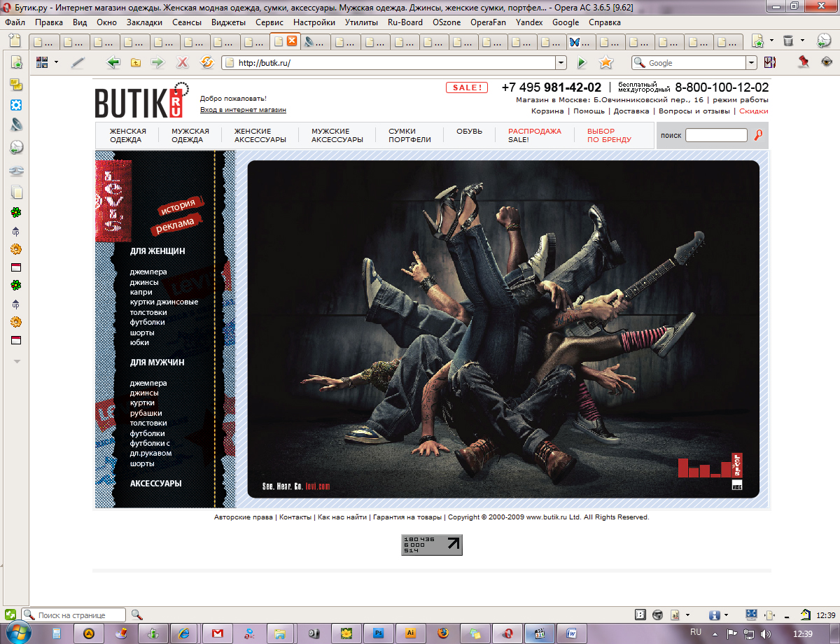The image size is (840, 644).
Task: Click the red pushpin toolbar icon
Action: click(803, 62)
